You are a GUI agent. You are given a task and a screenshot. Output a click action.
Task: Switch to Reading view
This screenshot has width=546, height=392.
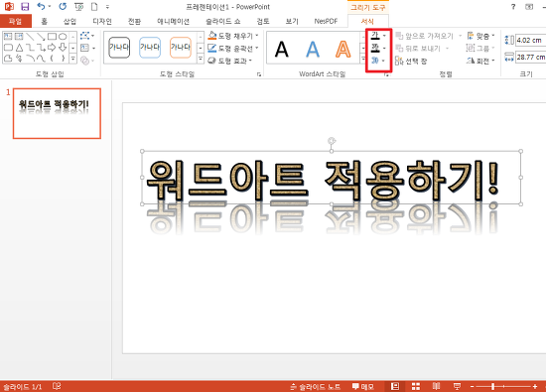[437, 386]
